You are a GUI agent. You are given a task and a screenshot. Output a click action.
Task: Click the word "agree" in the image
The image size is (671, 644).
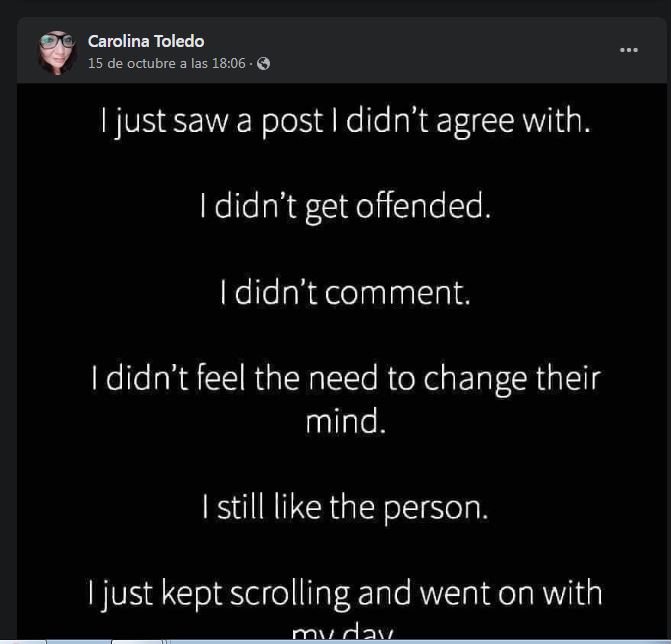pos(457,123)
